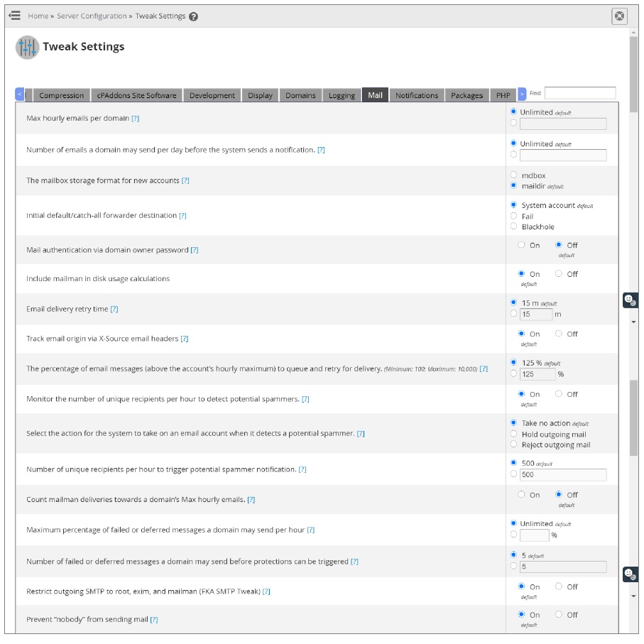Open the upper feedback smiley widget icon
This screenshot has height=644, width=644.
[630, 300]
